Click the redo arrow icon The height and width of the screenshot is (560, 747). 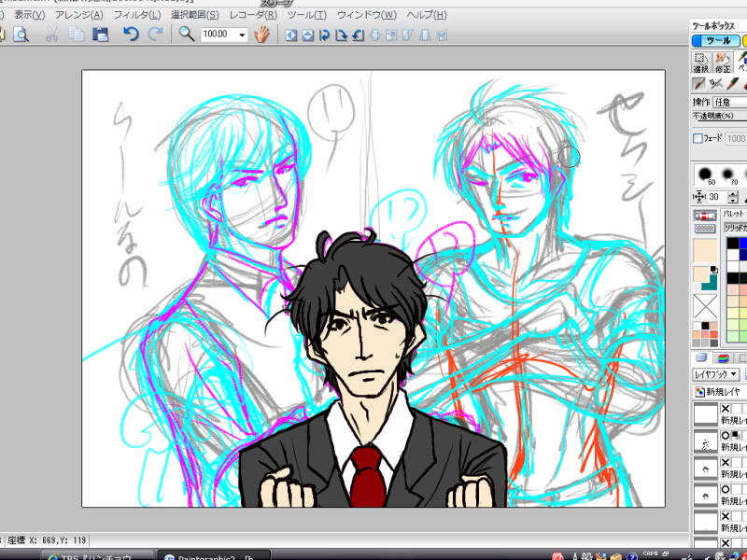pos(156,35)
